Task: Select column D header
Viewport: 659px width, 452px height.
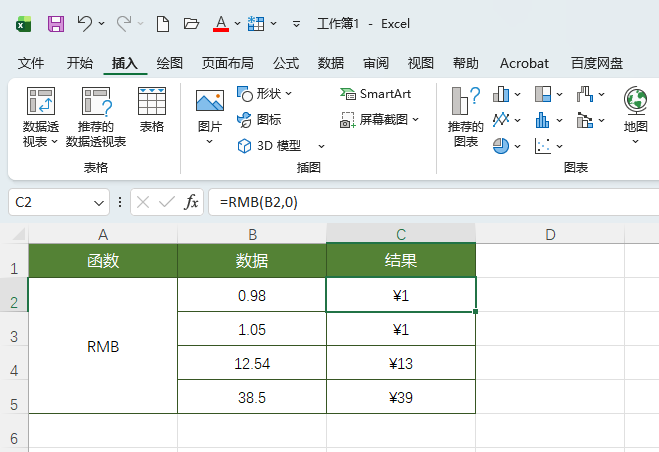Action: pos(550,234)
